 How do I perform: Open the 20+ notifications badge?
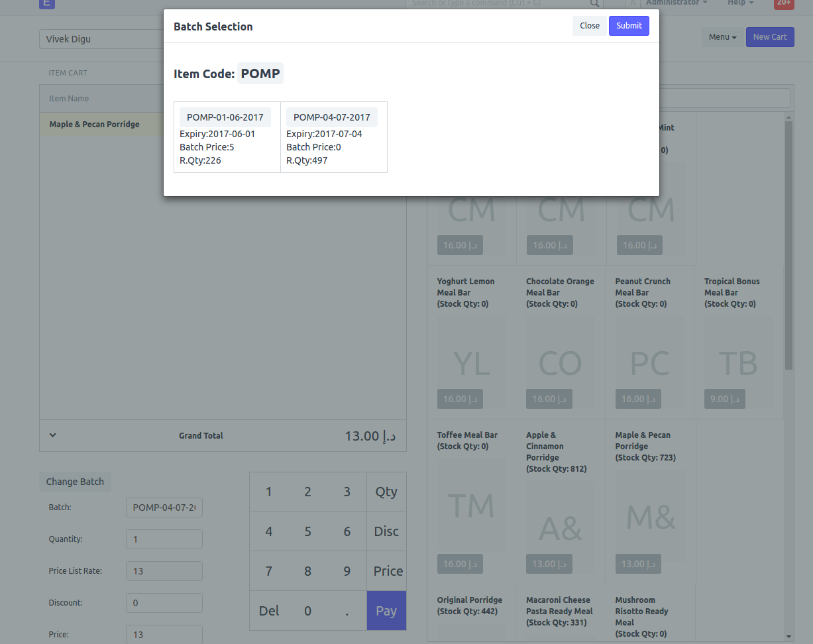click(x=784, y=3)
